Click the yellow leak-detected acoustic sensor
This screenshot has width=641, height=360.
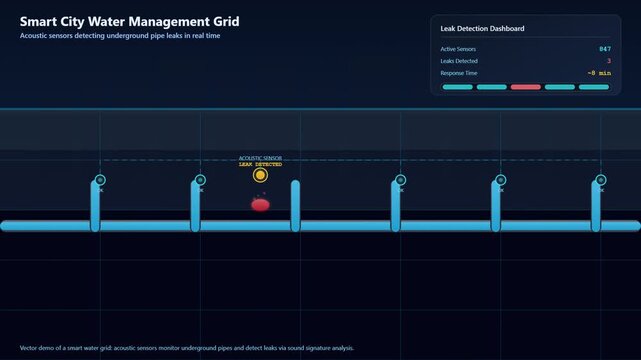click(x=260, y=175)
